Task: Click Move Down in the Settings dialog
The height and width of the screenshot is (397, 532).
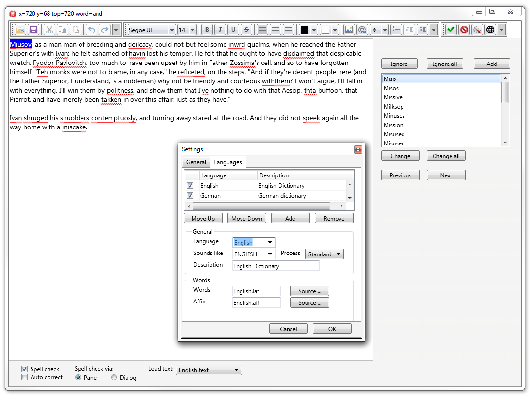Action: click(247, 218)
